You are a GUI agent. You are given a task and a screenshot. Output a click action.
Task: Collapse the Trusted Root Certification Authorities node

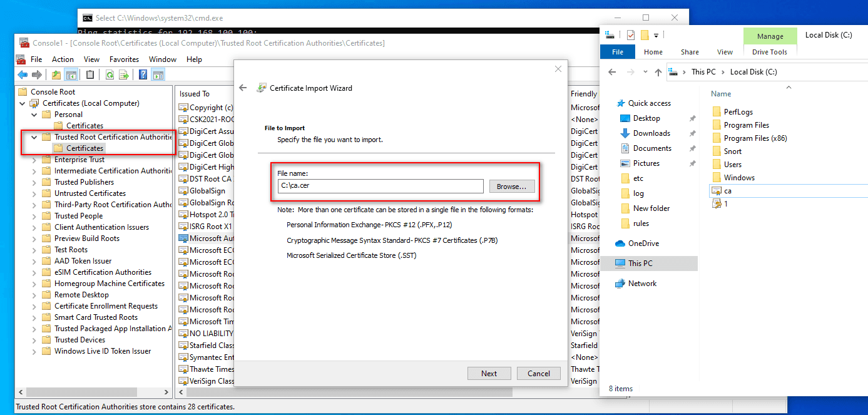coord(34,137)
